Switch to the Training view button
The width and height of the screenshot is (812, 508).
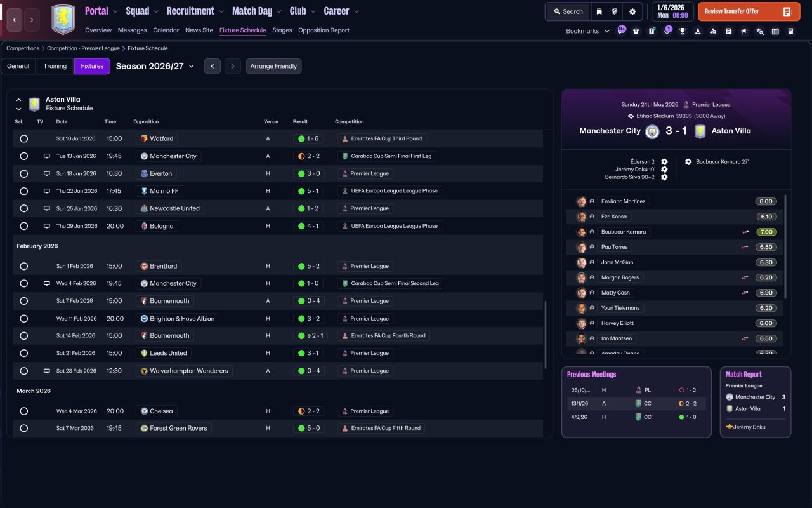pos(55,66)
